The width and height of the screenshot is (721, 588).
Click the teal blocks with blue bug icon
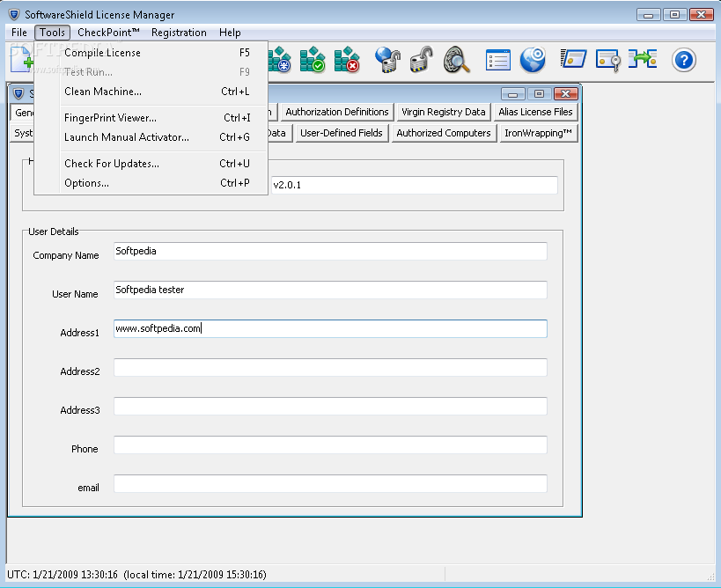[280, 60]
